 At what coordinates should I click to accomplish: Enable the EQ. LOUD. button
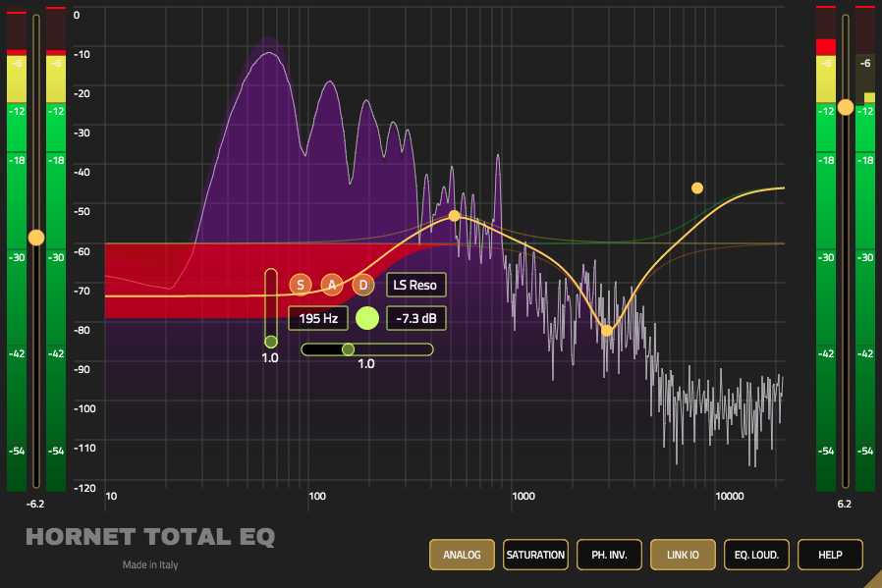756,555
